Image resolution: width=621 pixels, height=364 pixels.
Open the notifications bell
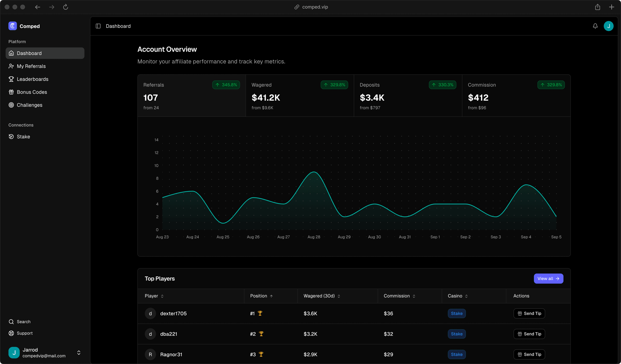coord(595,26)
